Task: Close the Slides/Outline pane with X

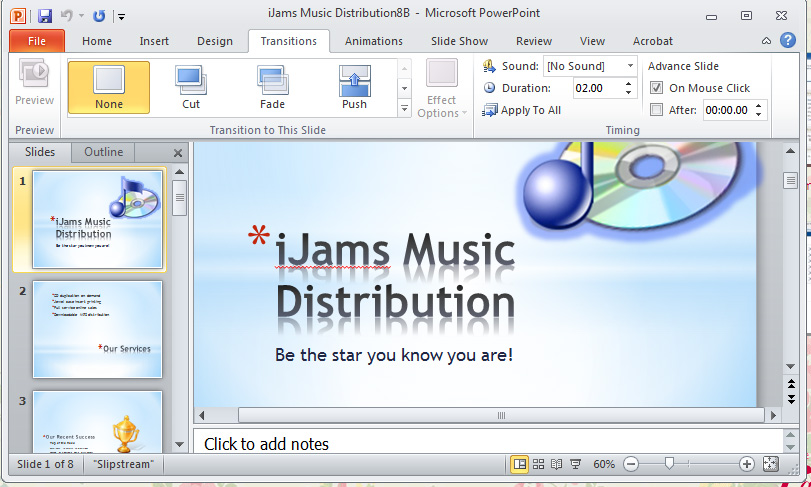Action: [178, 153]
